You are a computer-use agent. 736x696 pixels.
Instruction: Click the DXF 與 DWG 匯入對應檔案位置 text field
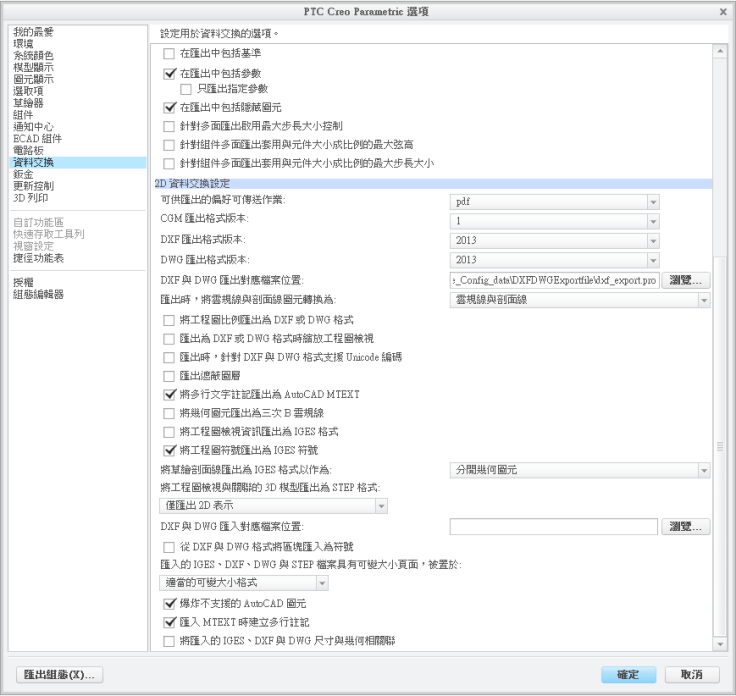553,525
